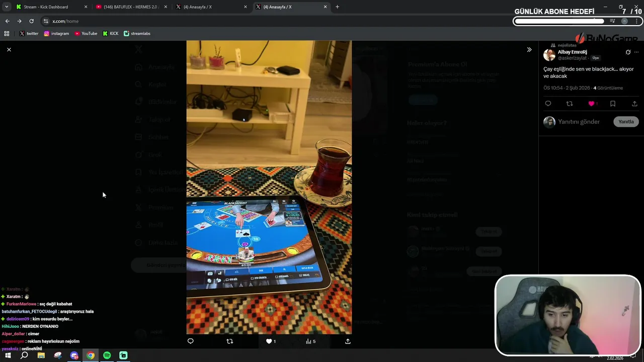The image size is (644, 362).
Task: Go back with the browser back arrow
Action: (x=7, y=21)
